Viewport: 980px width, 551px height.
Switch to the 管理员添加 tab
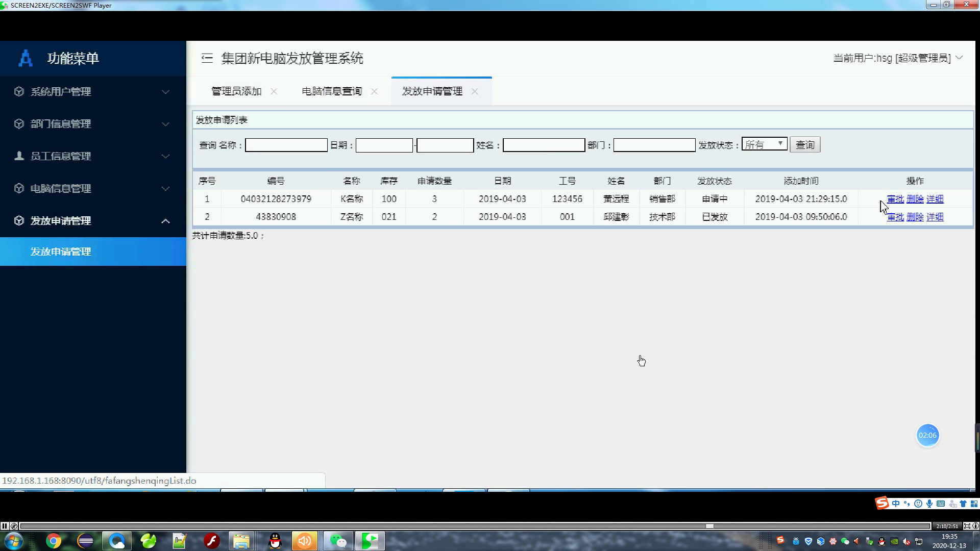[236, 91]
